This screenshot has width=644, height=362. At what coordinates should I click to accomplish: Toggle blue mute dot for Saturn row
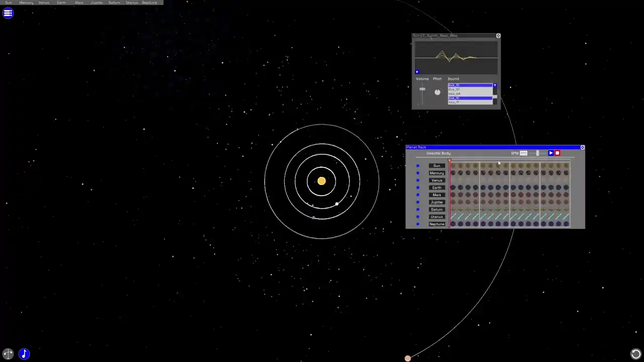418,209
